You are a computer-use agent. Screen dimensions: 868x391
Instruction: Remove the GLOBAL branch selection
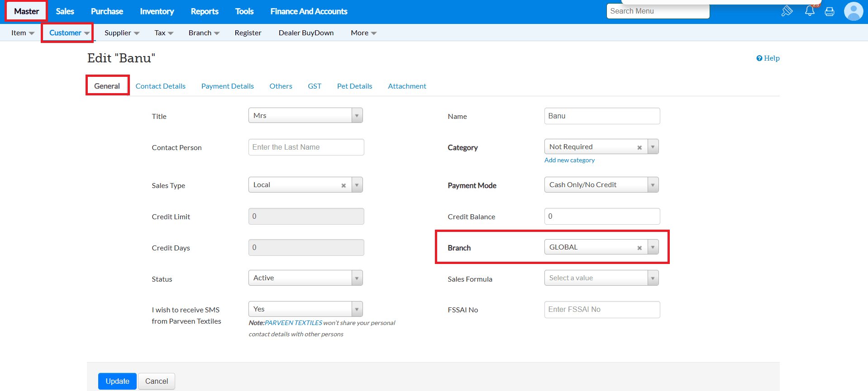(x=639, y=248)
